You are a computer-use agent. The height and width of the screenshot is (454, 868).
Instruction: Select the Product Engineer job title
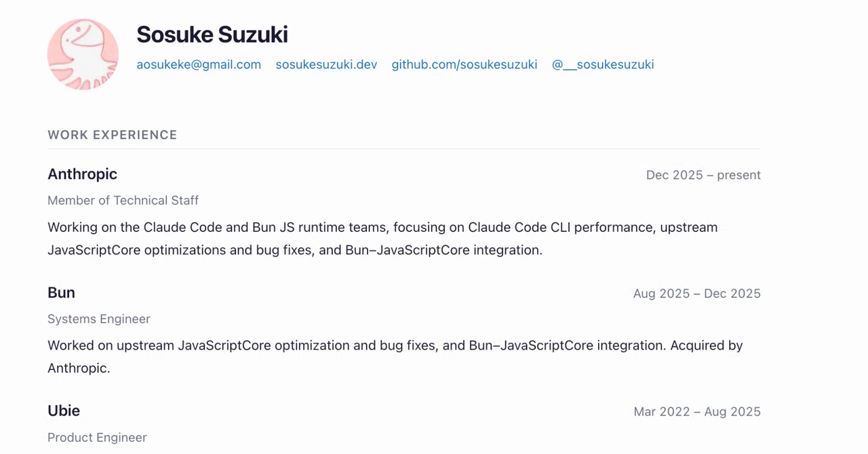pyautogui.click(x=97, y=438)
